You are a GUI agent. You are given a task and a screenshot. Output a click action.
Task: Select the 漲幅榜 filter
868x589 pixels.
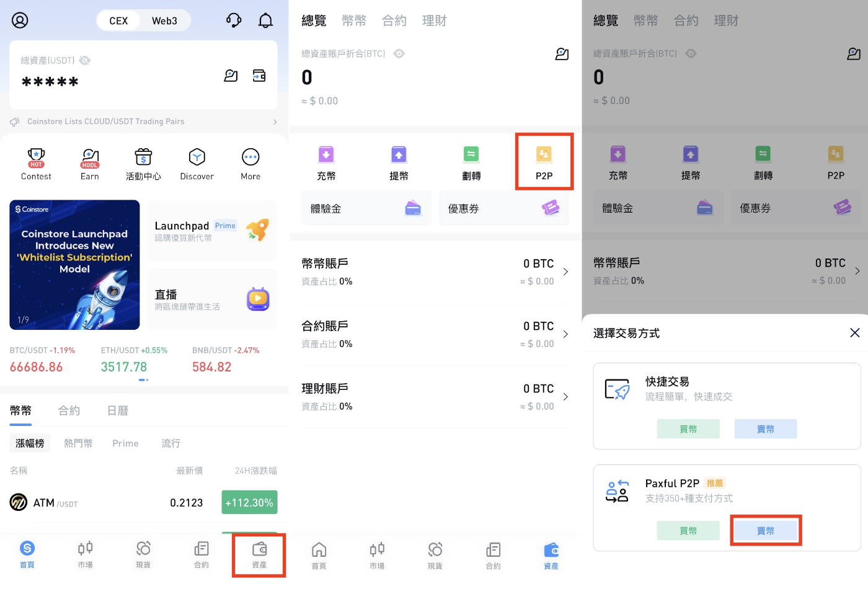pos(30,443)
